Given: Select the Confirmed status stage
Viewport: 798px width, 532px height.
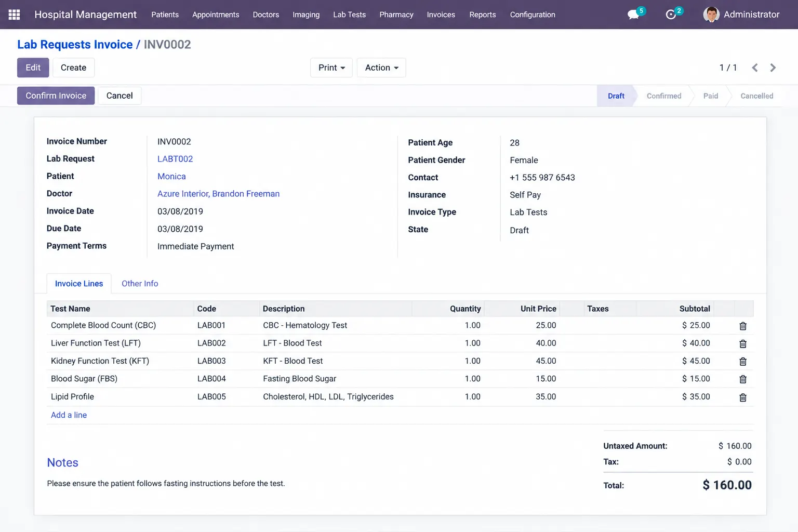Looking at the screenshot, I should [x=664, y=96].
